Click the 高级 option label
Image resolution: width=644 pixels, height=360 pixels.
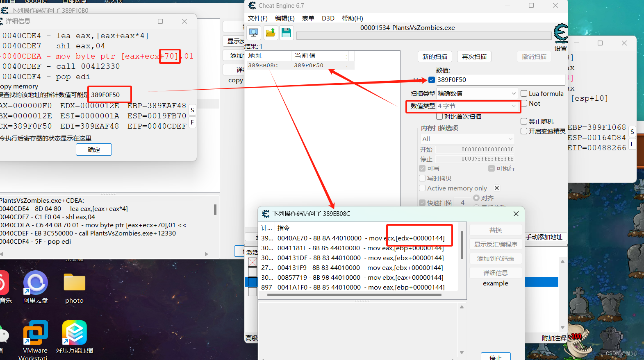(x=251, y=338)
